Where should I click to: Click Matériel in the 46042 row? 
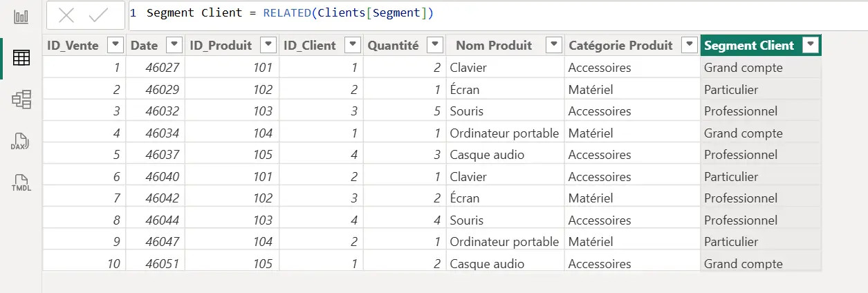[591, 198]
